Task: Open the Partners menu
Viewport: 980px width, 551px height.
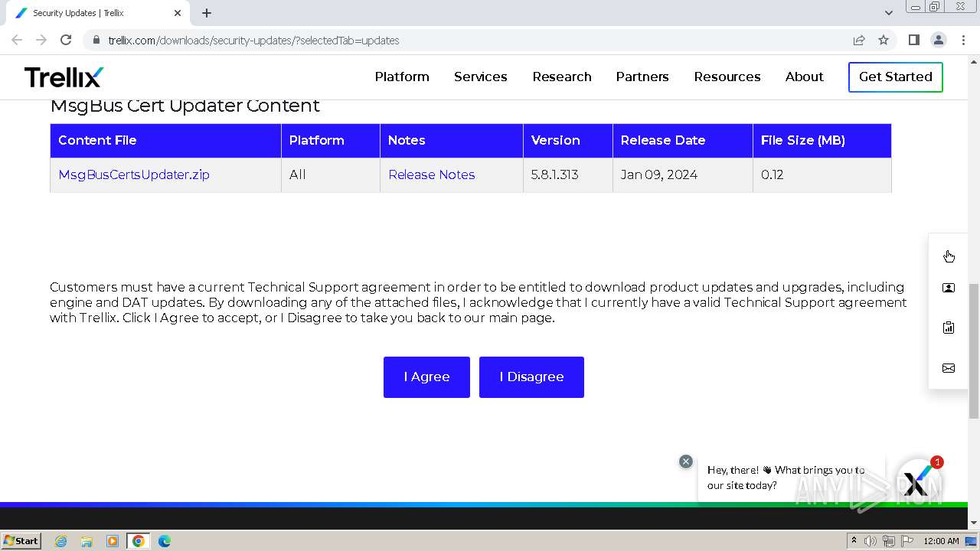Action: [x=642, y=77]
